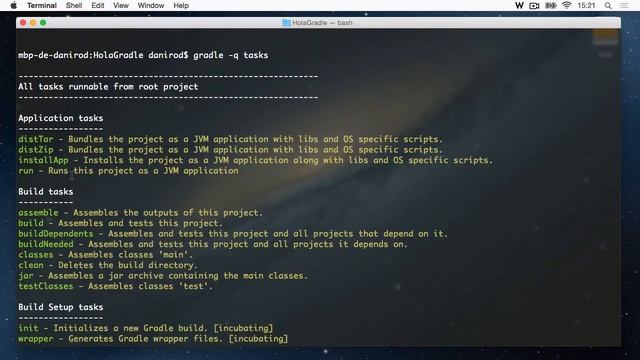The width and height of the screenshot is (640, 360).
Task: Open the View menu
Action: tap(121, 5)
